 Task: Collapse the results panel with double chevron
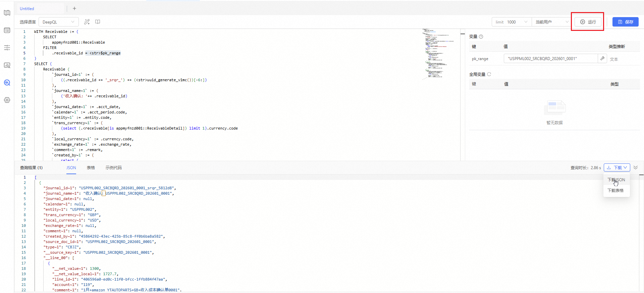[x=636, y=167]
